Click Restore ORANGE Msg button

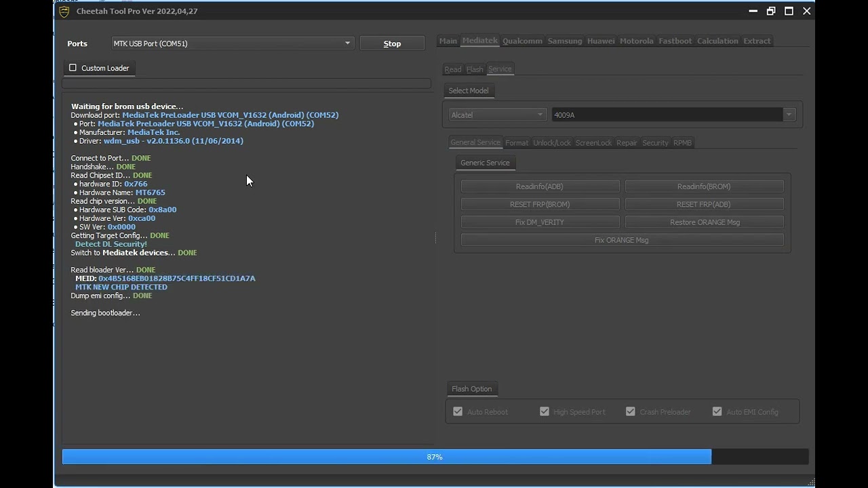tap(704, 222)
